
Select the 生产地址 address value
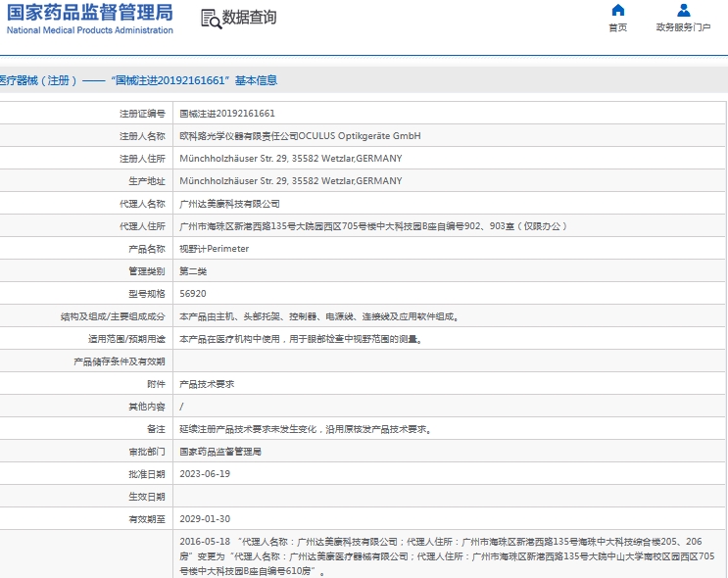[291, 181]
